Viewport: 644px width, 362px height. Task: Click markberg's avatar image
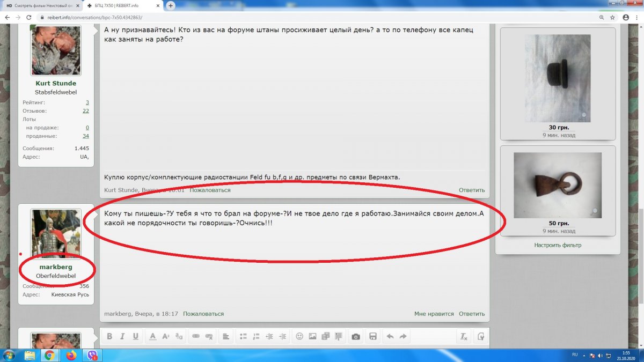coord(56,233)
